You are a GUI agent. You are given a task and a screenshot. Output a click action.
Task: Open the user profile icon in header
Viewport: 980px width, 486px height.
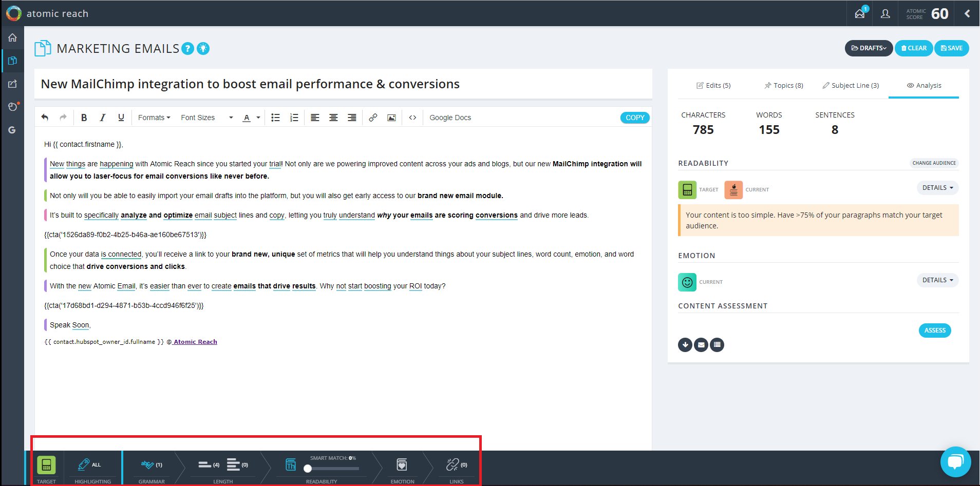pos(885,14)
